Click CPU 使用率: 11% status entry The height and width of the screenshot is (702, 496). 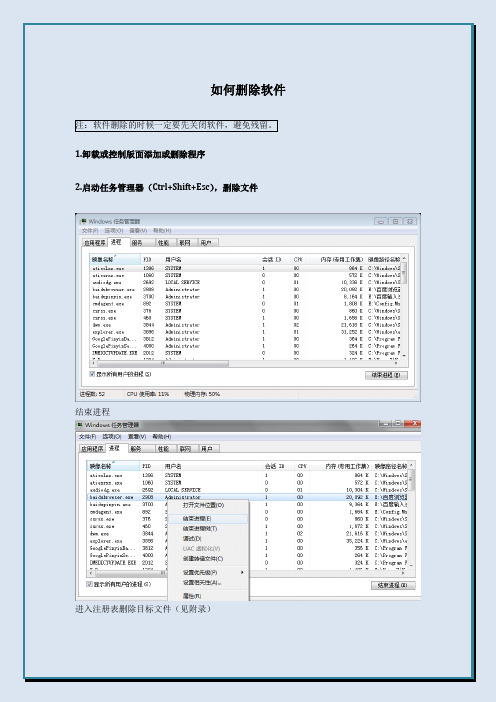(x=148, y=394)
